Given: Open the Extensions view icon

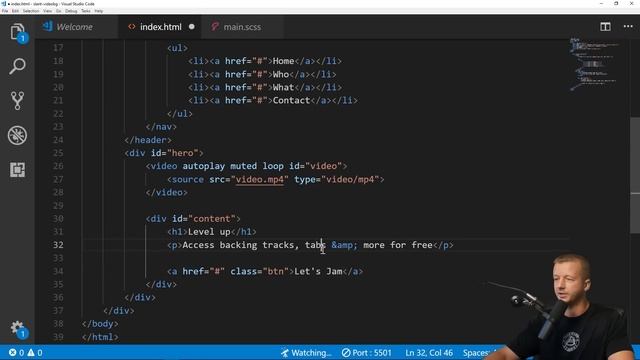Looking at the screenshot, I should (17, 169).
